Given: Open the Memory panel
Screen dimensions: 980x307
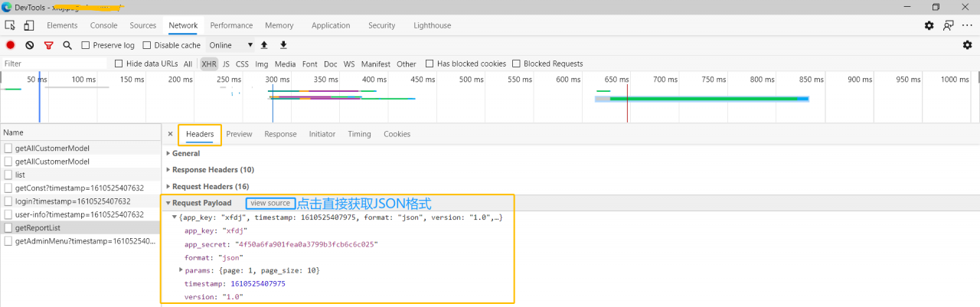Looking at the screenshot, I should (279, 25).
